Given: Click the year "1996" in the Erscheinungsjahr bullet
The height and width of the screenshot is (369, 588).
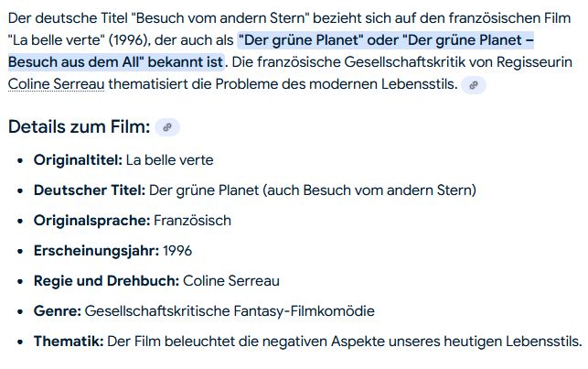Looking at the screenshot, I should 176,251.
